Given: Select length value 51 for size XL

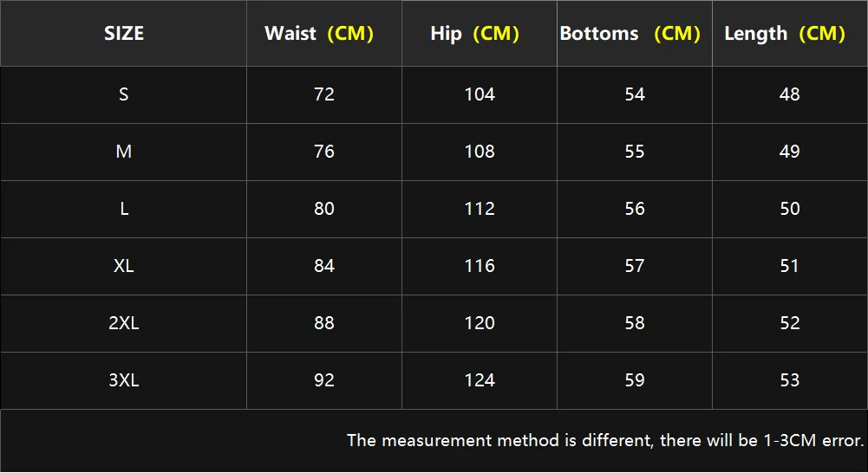Looking at the screenshot, I should [789, 266].
